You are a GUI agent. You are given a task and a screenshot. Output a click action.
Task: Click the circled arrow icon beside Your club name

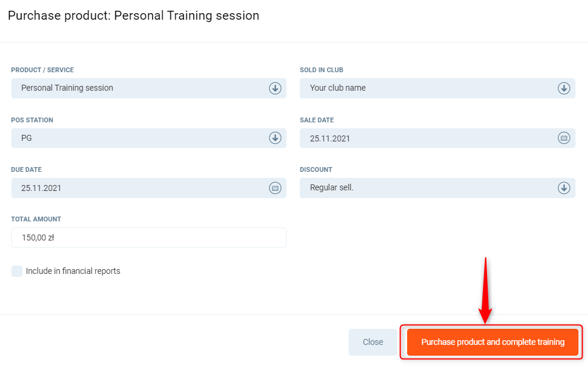tap(564, 88)
